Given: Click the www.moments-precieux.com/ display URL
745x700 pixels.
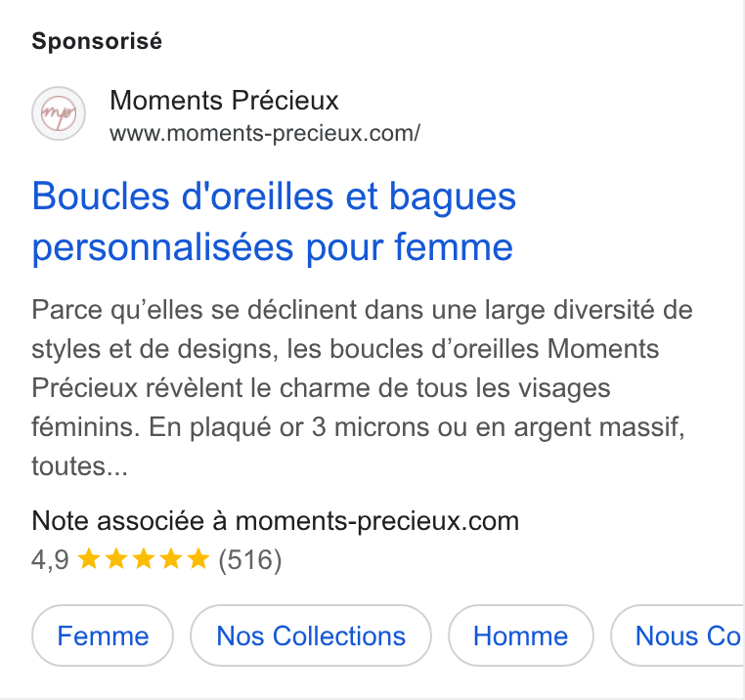Looking at the screenshot, I should (265, 133).
